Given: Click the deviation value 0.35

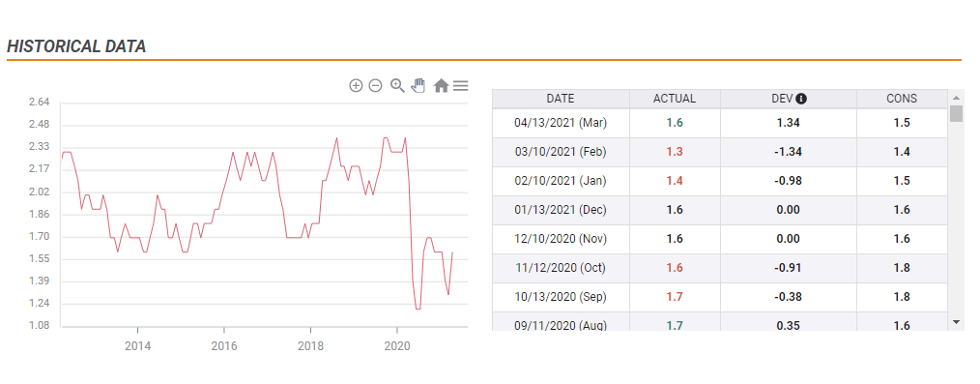Looking at the screenshot, I should click(x=788, y=325).
